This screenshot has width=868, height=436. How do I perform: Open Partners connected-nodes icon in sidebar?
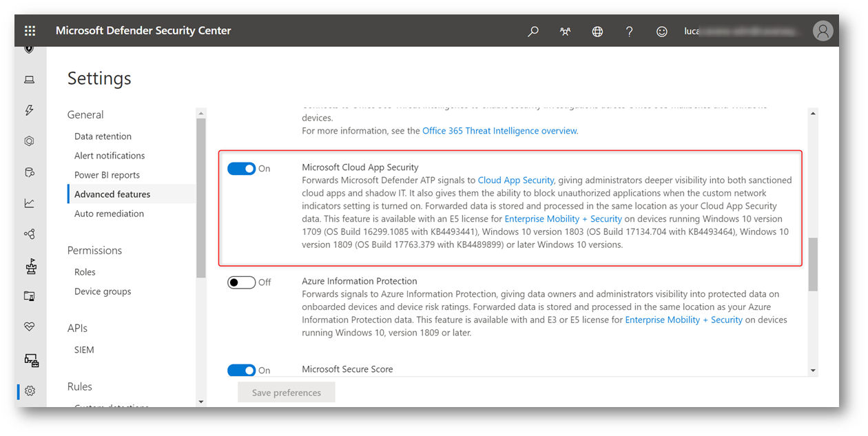tap(30, 234)
